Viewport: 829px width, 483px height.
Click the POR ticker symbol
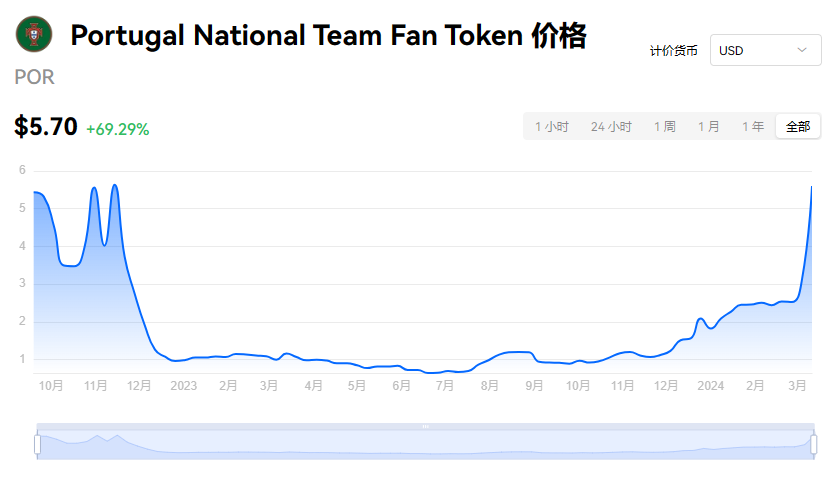click(x=34, y=77)
